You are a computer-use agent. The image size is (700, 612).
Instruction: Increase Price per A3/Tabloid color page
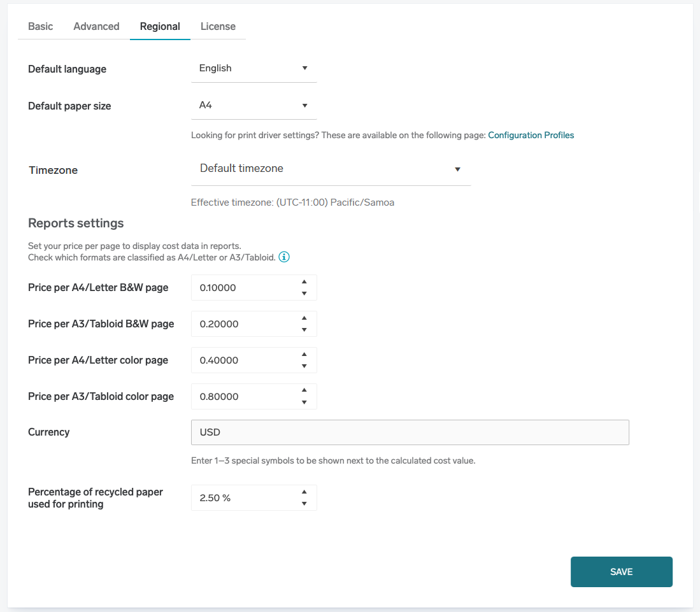(304, 390)
